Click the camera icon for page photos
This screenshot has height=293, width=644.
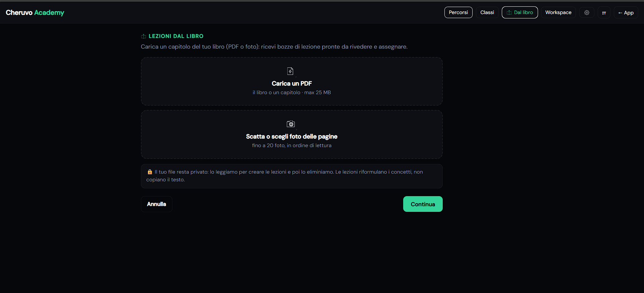point(291,124)
